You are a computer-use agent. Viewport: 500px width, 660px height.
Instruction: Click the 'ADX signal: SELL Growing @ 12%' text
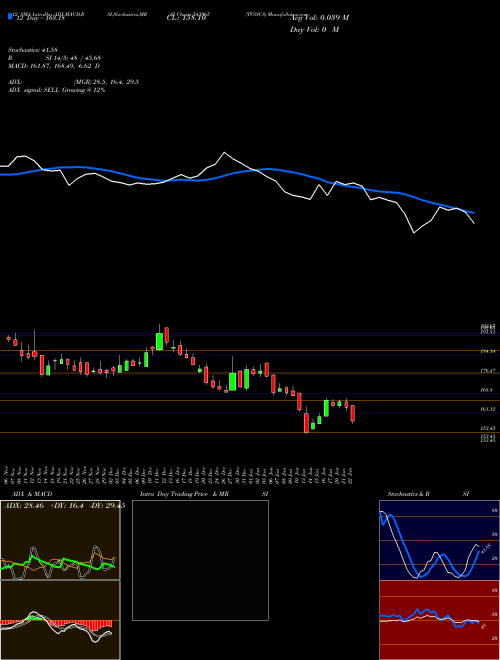point(56,90)
